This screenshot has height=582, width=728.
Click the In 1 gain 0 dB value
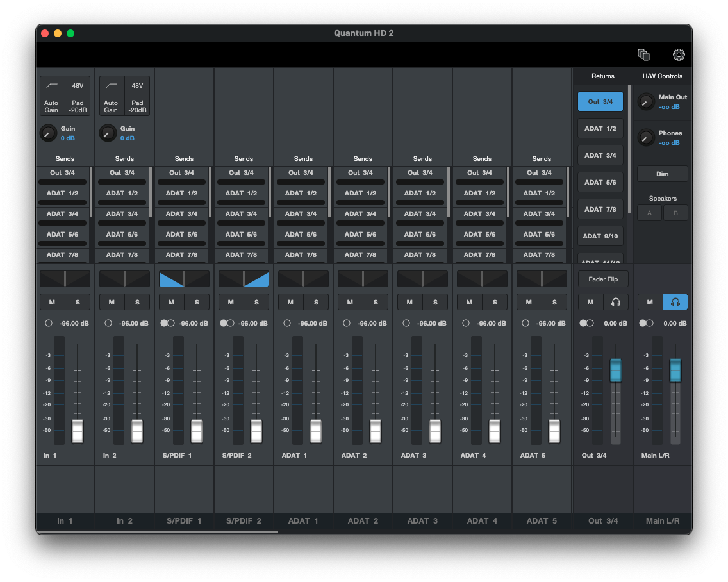coord(68,138)
